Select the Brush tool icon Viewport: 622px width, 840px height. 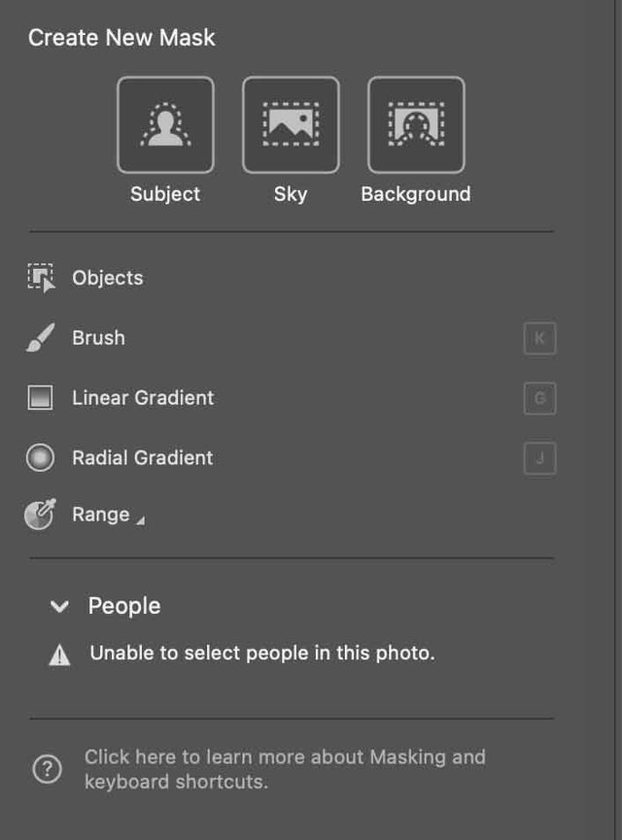tap(41, 339)
